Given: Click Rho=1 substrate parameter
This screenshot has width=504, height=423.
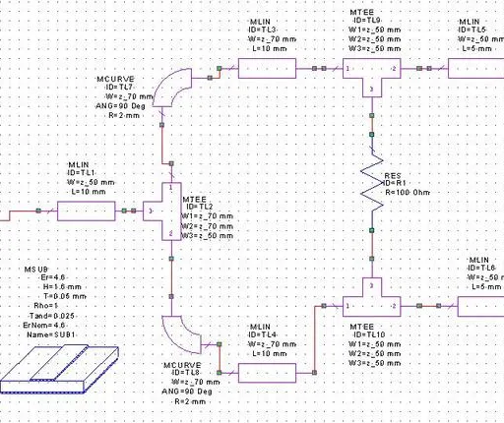Looking at the screenshot, I should point(46,306).
